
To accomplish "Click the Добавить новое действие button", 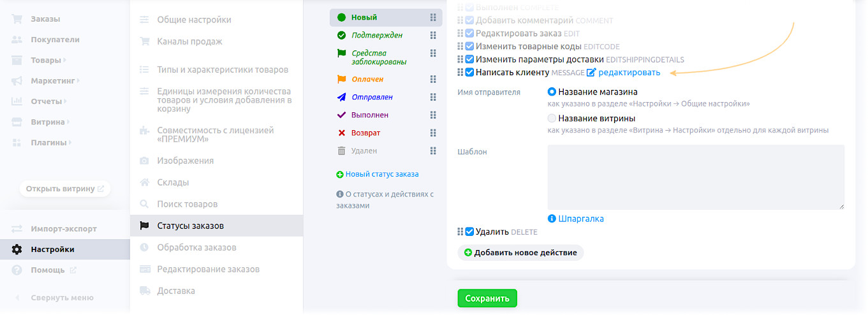I will (520, 253).
